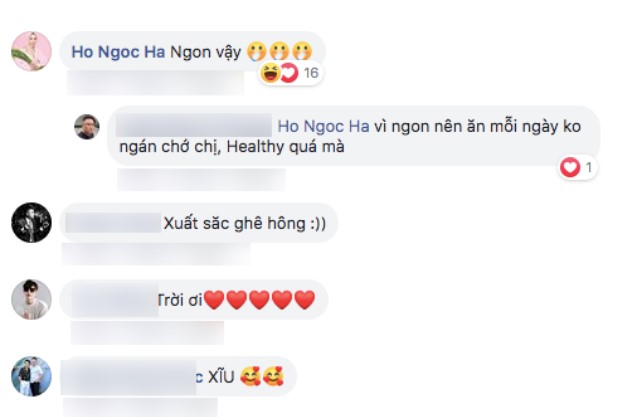Click the heart reaction on the Healthy reply
Image resolution: width=622 pixels, height=417 pixels.
(570, 167)
